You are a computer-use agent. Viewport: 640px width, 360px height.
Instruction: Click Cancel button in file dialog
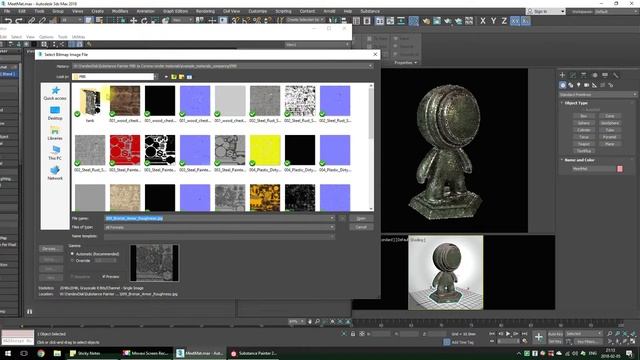(x=361, y=227)
